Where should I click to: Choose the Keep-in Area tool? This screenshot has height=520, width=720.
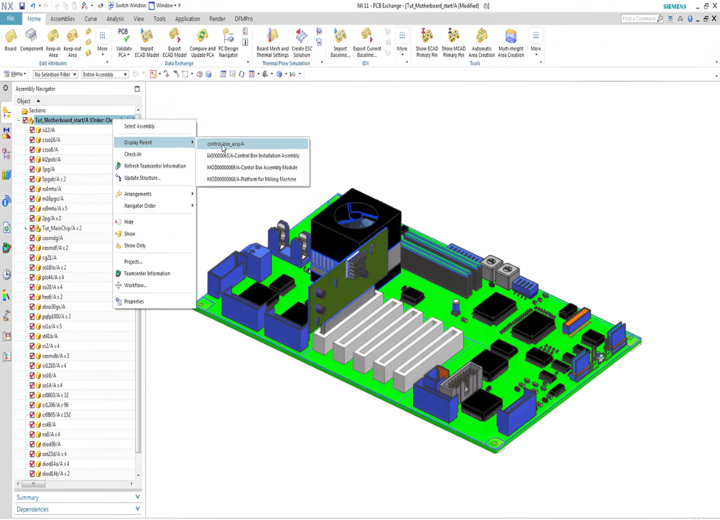click(x=53, y=42)
